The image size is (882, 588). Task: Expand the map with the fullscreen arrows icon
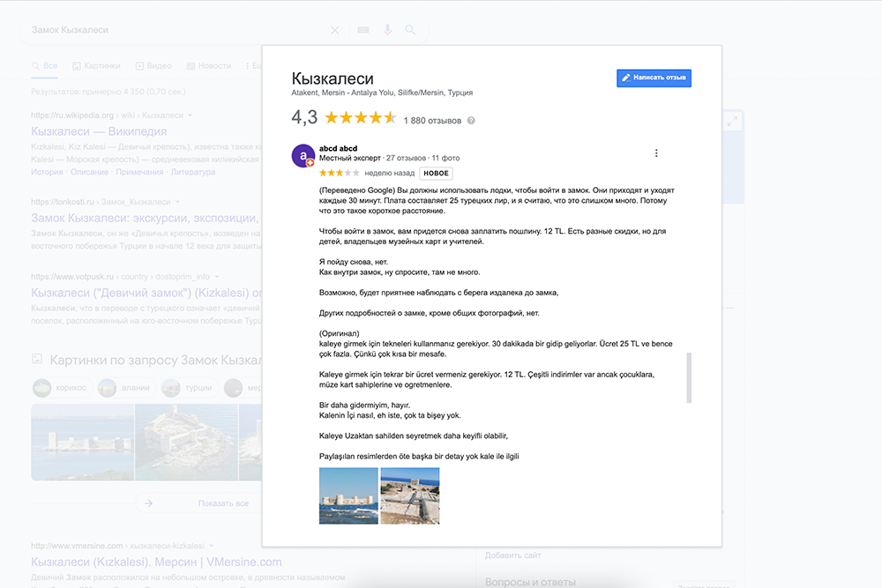(x=732, y=122)
